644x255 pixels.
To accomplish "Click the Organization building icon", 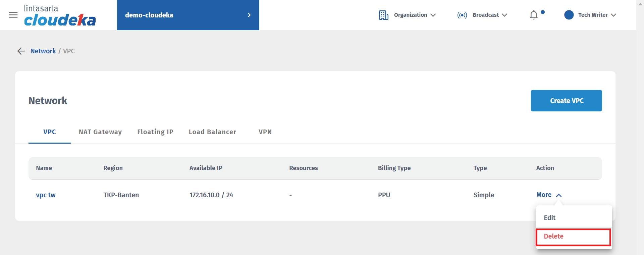I will [383, 15].
